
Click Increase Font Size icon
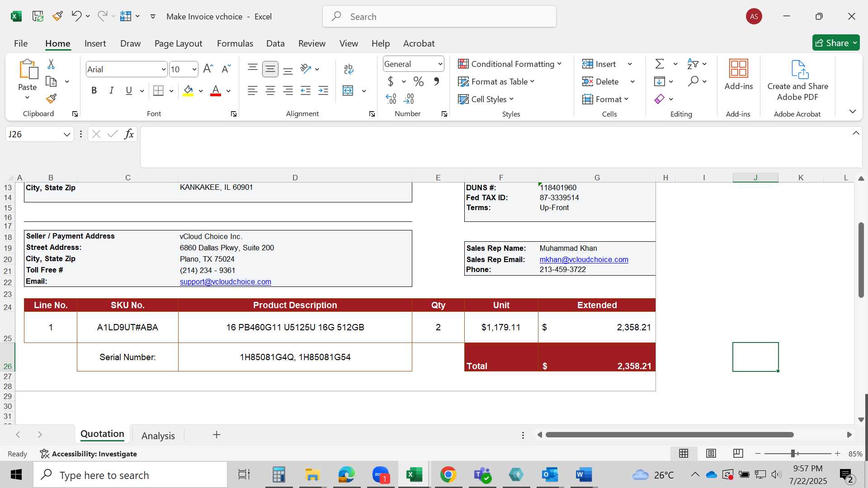[x=208, y=69]
